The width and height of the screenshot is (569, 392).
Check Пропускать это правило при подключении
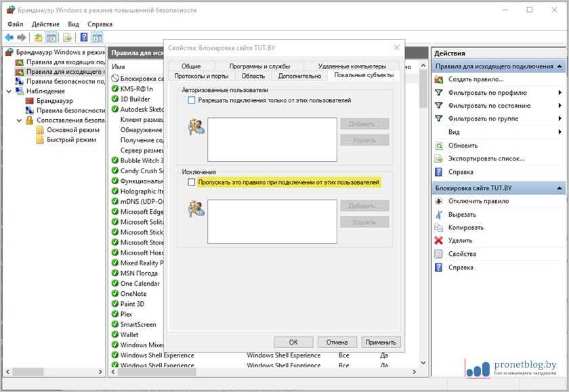[x=192, y=182]
